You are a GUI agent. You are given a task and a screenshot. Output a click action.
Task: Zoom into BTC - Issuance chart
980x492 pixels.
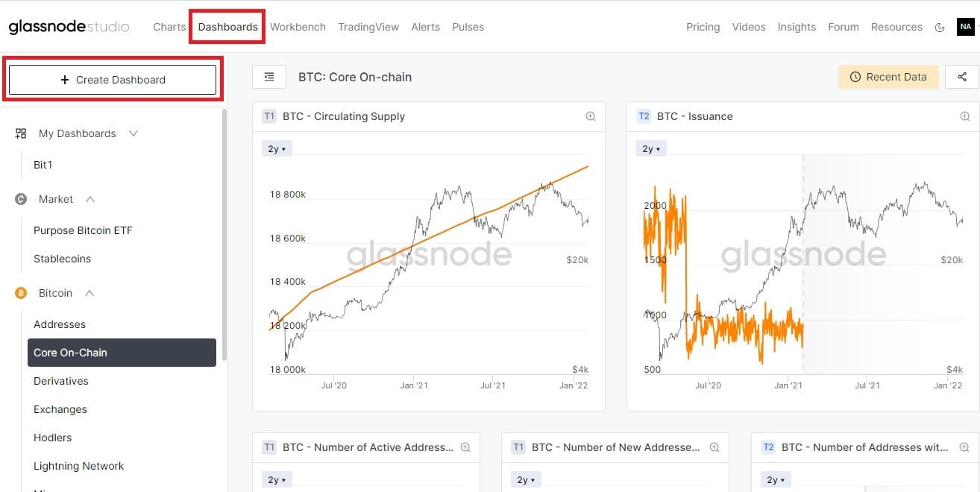pos(965,116)
